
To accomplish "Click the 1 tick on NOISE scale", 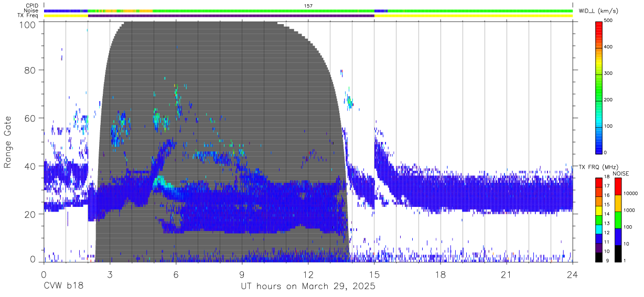I will [x=626, y=260].
